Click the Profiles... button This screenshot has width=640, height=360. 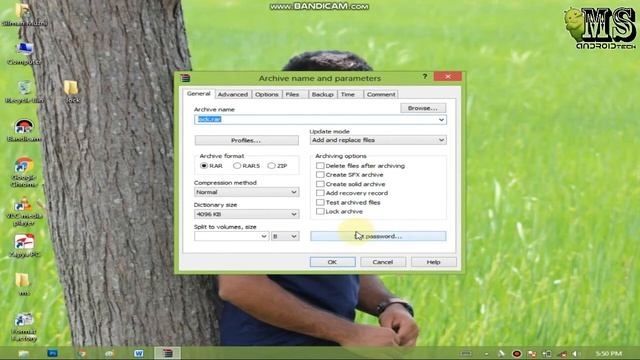(247, 140)
